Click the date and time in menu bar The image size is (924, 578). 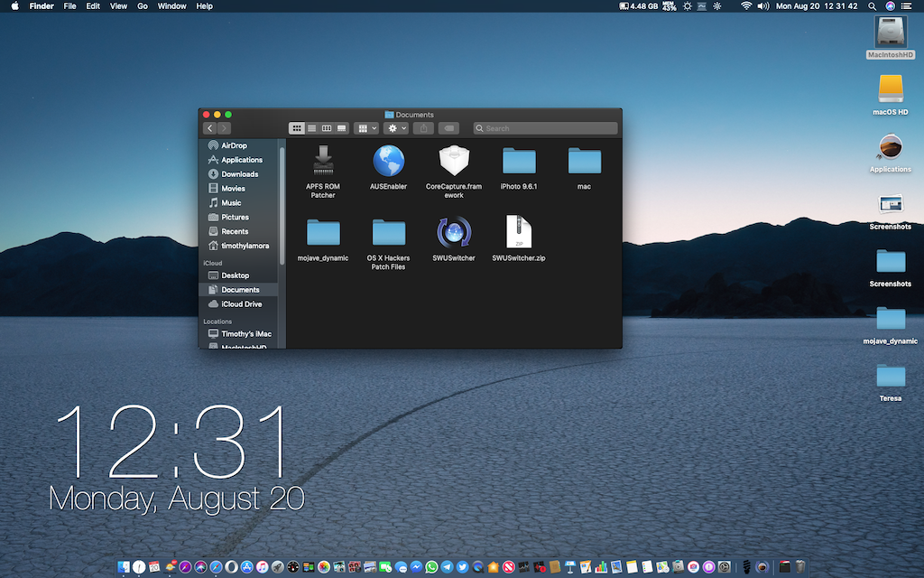pos(816,6)
